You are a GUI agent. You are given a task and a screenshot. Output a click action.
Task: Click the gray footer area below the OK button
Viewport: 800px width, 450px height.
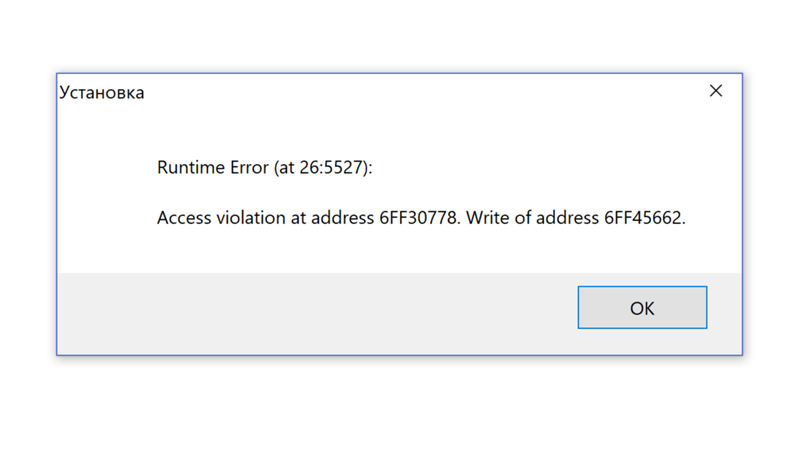(x=642, y=342)
